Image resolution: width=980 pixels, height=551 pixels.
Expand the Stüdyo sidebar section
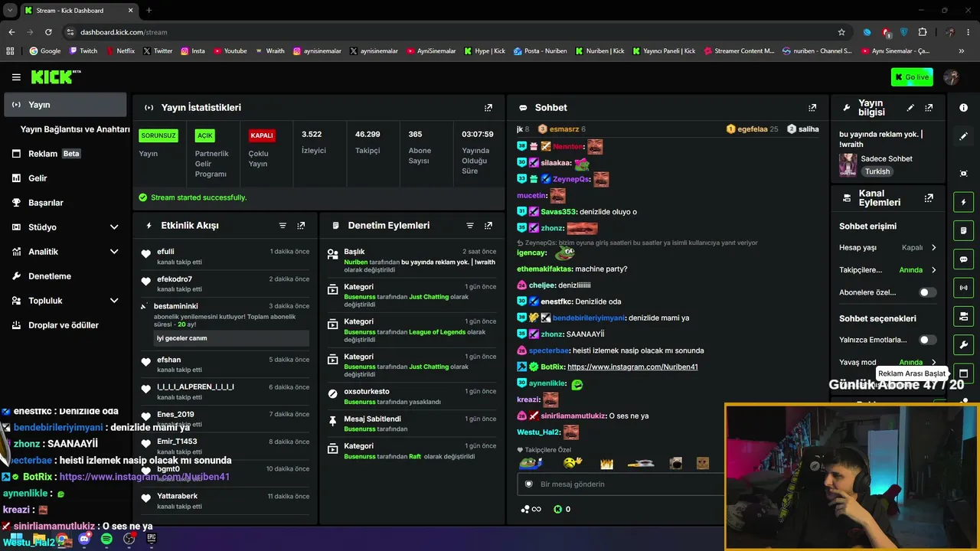(x=114, y=227)
